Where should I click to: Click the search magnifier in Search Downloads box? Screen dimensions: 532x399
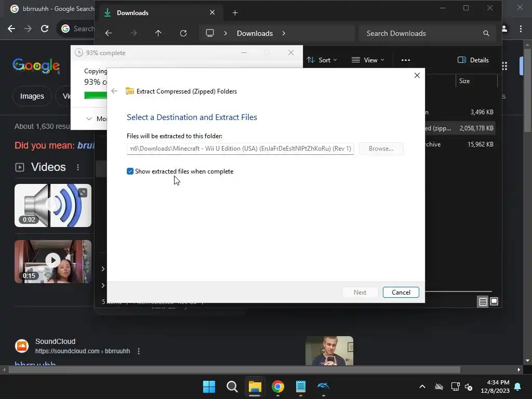coord(486,33)
